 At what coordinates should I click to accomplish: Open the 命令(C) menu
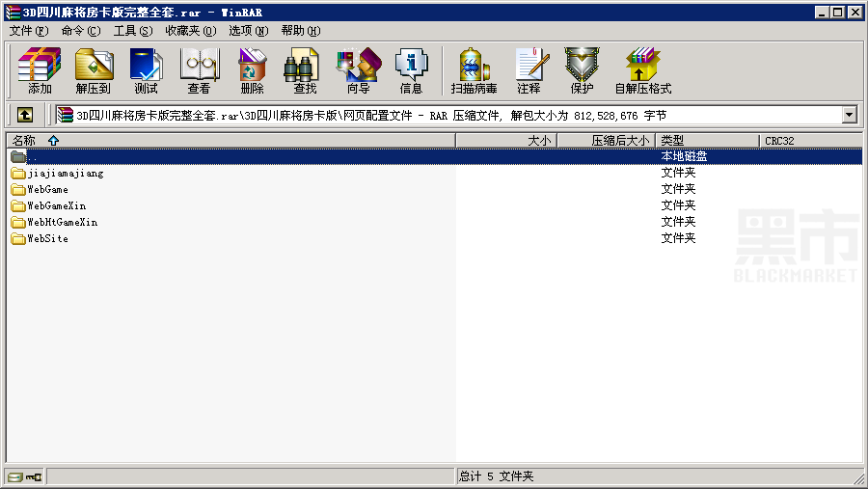pyautogui.click(x=81, y=31)
